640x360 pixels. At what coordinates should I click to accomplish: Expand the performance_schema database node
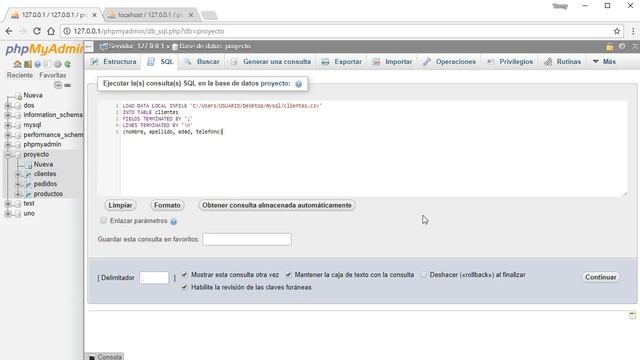click(8, 135)
